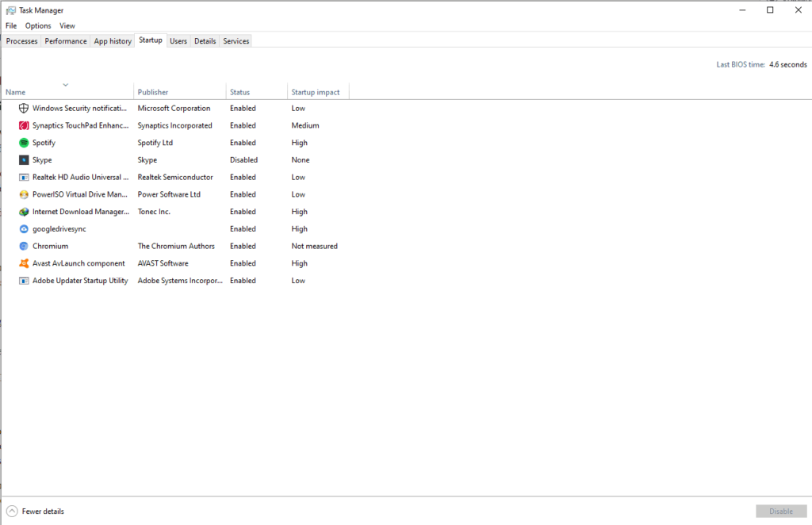Click the Fewer details label
The image size is (812, 525).
43,511
